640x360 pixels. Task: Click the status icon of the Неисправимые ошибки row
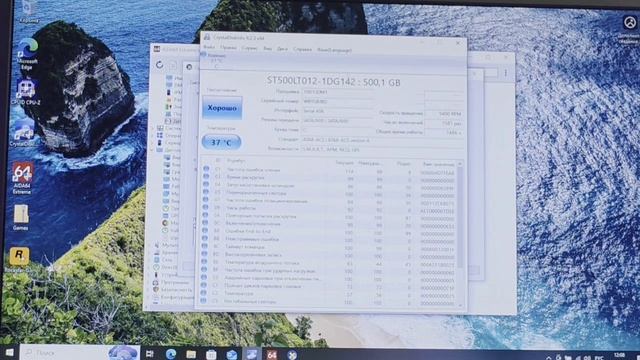pyautogui.click(x=204, y=238)
